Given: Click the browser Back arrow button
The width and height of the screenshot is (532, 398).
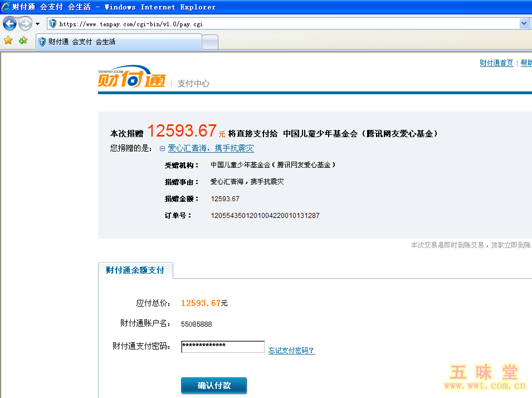Looking at the screenshot, I should [9, 23].
